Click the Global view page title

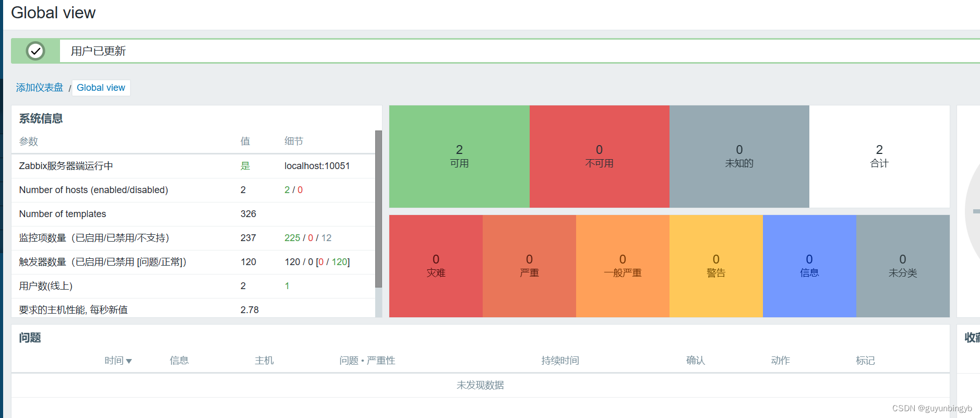coord(53,13)
